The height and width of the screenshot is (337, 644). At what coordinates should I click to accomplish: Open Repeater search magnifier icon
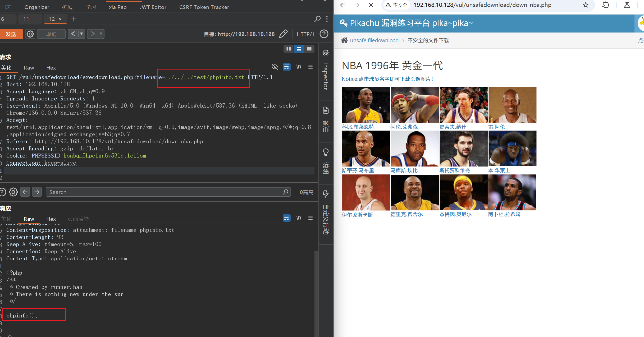(317, 19)
